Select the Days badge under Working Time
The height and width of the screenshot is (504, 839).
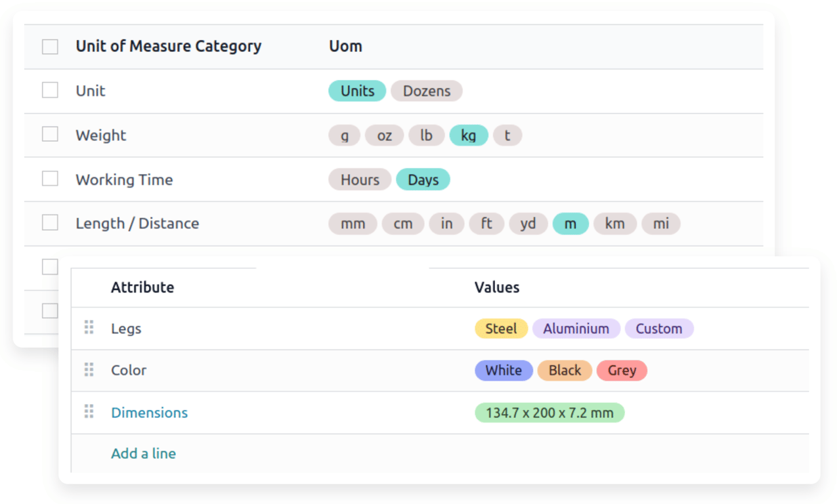423,179
